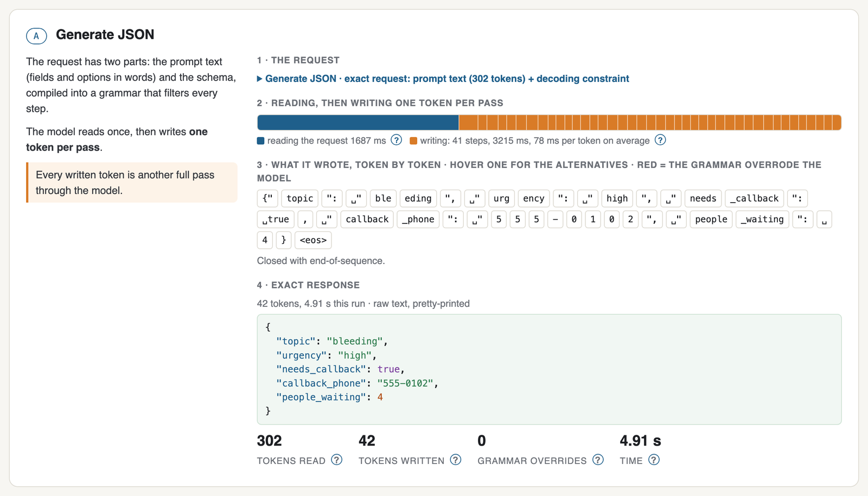Select the 'topic' token chip
The height and width of the screenshot is (496, 868).
click(300, 198)
